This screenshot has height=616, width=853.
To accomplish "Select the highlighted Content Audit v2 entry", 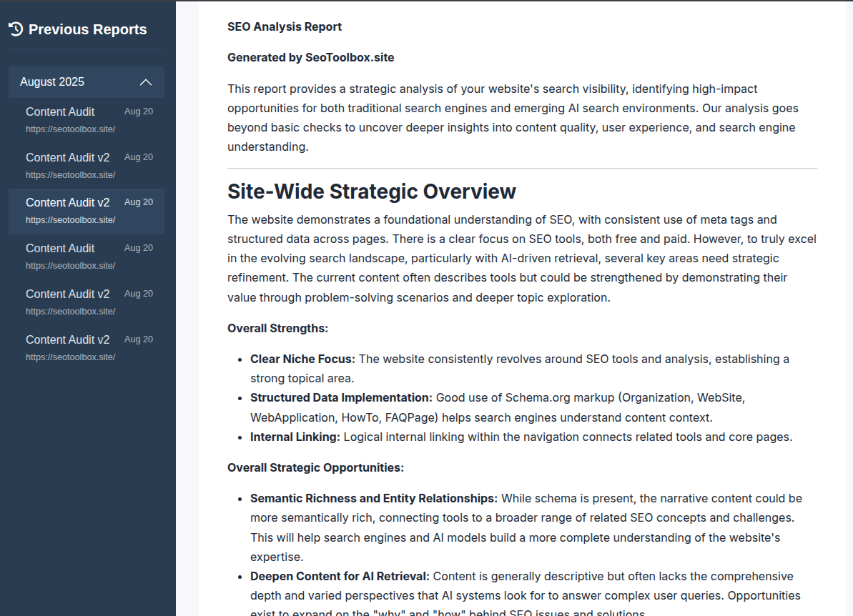I will point(67,202).
